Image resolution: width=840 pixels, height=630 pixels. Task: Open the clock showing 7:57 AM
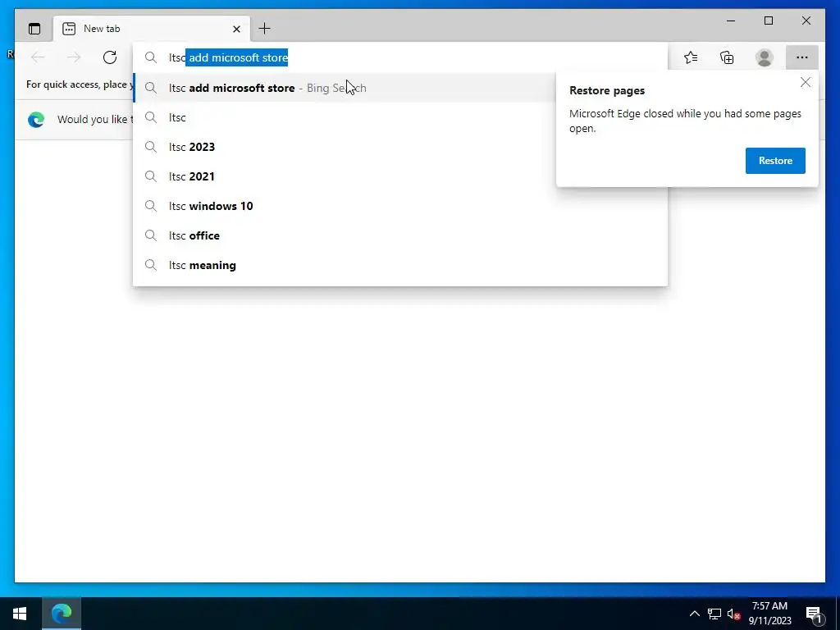click(x=769, y=614)
